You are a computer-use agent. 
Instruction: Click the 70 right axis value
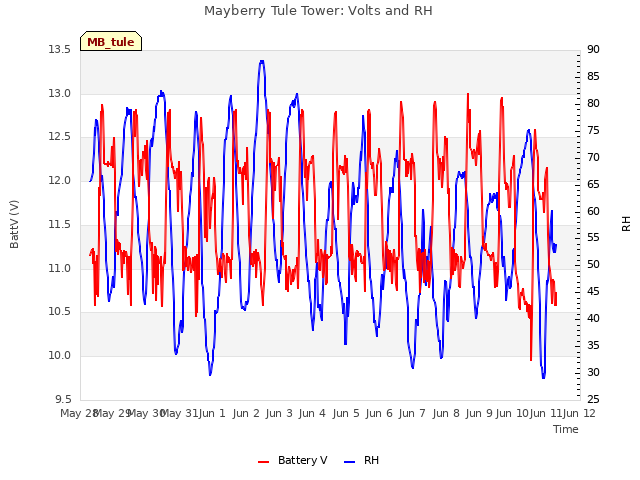click(593, 157)
